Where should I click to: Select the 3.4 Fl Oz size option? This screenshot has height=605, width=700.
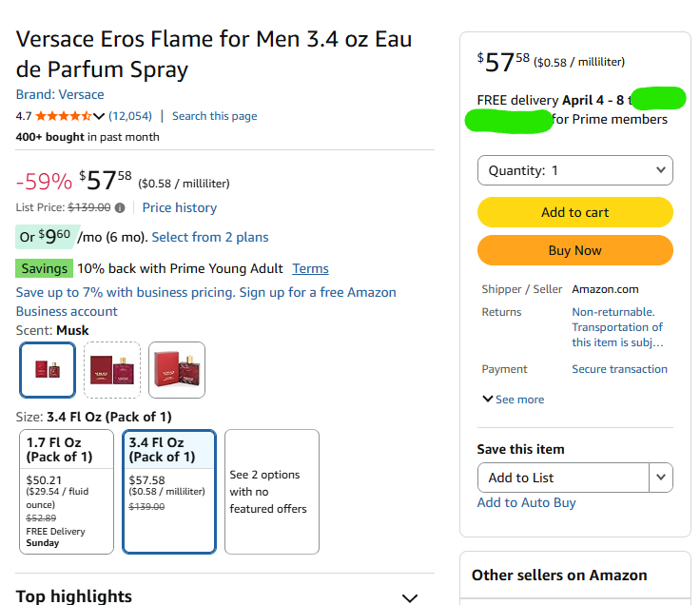tap(169, 492)
